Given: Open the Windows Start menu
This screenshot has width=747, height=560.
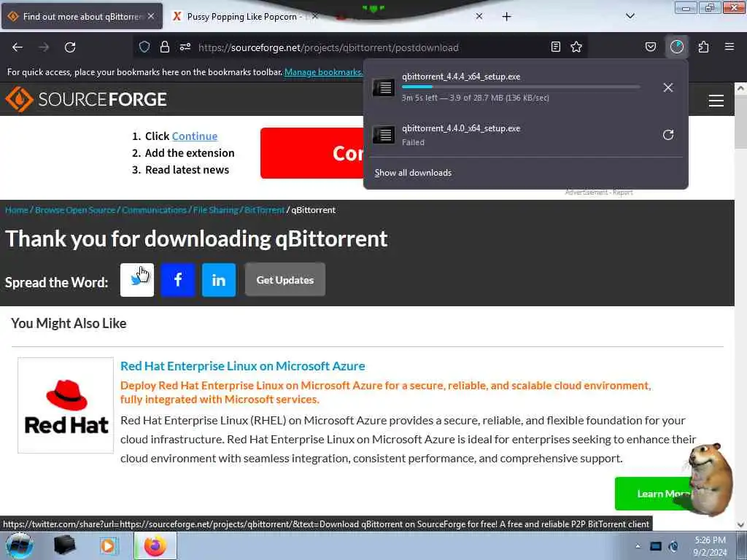Looking at the screenshot, I should click(x=20, y=545).
